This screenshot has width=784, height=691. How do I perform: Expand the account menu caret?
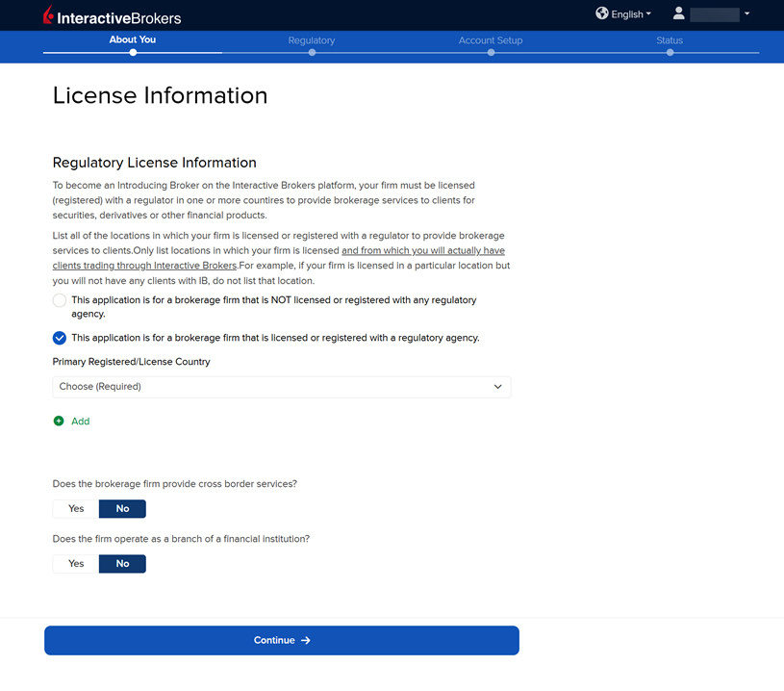pyautogui.click(x=746, y=14)
